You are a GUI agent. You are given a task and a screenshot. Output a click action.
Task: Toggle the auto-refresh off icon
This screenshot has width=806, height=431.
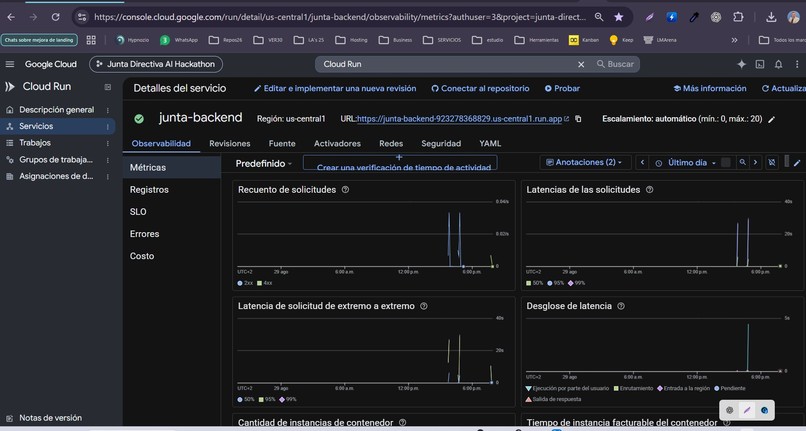click(772, 163)
